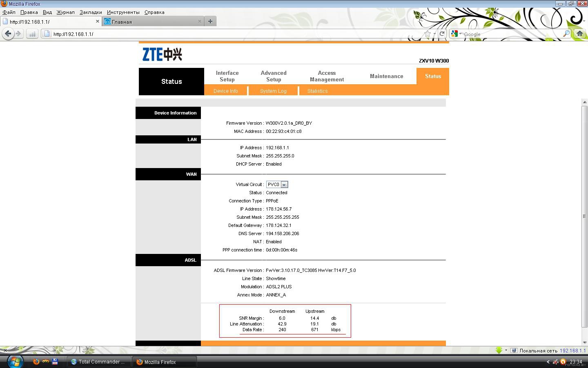This screenshot has height=368, width=588.
Task: Click the magnifier search icon in Google box
Action: (566, 34)
